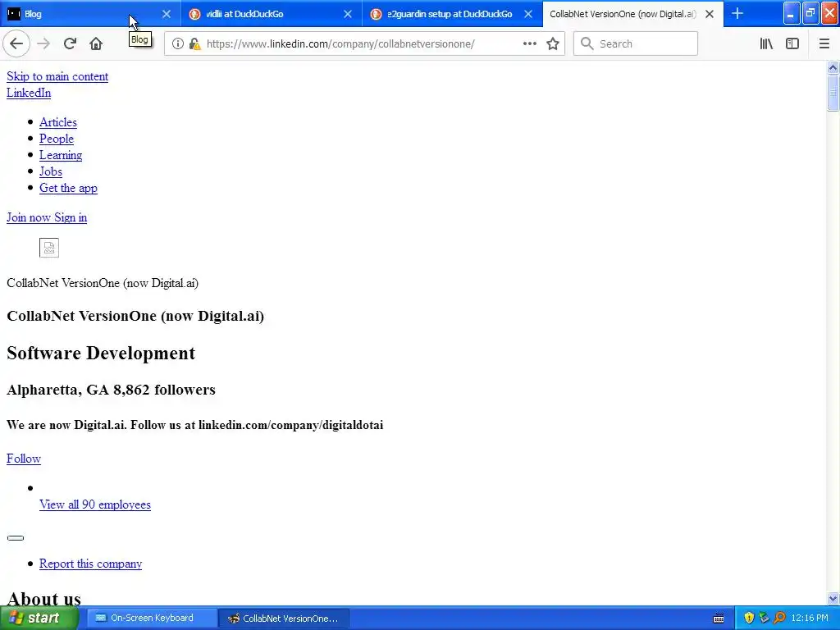Screen dimensions: 840x630
Task: Open View all 90 employees link
Action: 95,504
